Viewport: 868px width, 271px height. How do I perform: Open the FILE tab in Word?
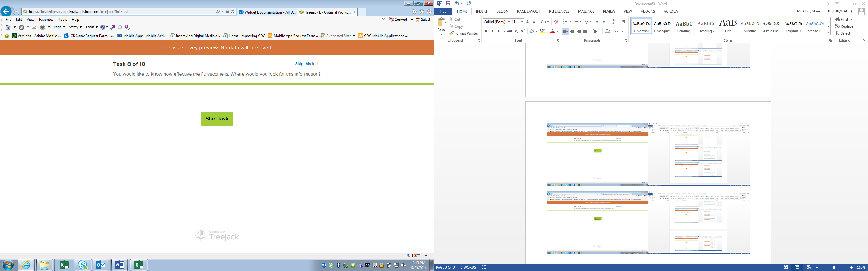click(443, 11)
